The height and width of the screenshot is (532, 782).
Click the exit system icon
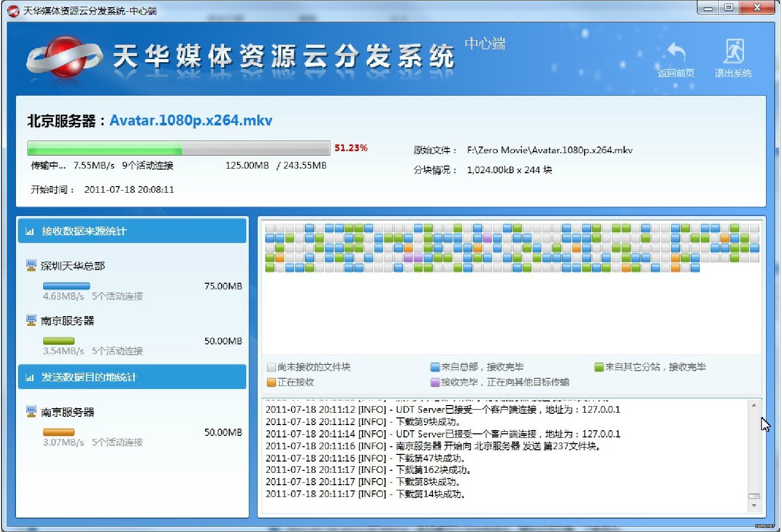(x=734, y=51)
